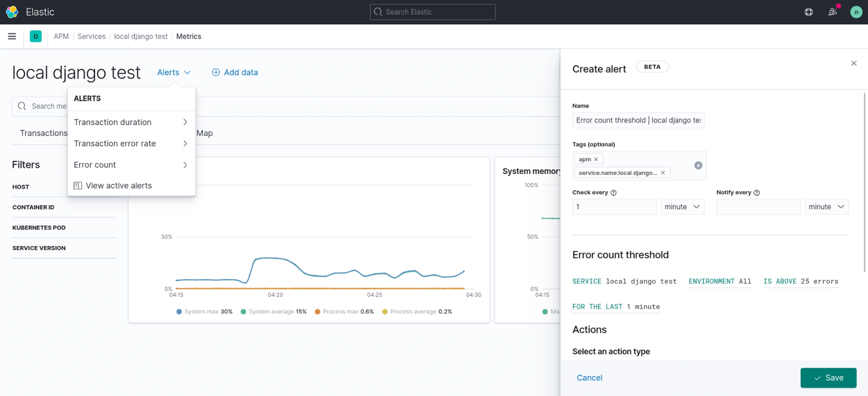Image resolution: width=868 pixels, height=396 pixels.
Task: Open the help menu lifebuoy icon
Action: coord(808,12)
